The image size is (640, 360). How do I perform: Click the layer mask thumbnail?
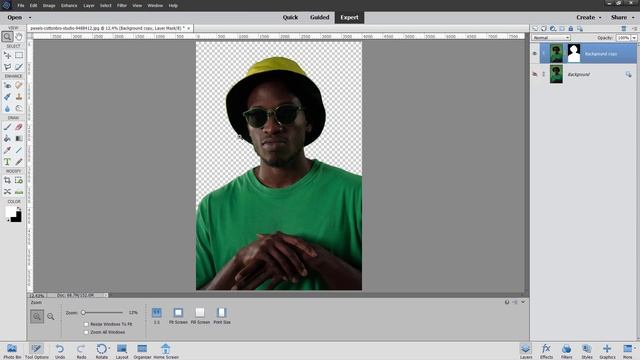(574, 53)
